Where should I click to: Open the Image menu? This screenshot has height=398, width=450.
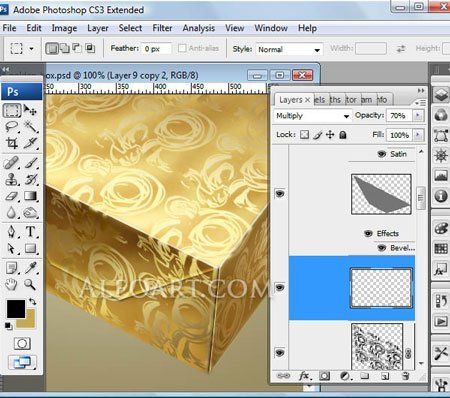[x=64, y=28]
